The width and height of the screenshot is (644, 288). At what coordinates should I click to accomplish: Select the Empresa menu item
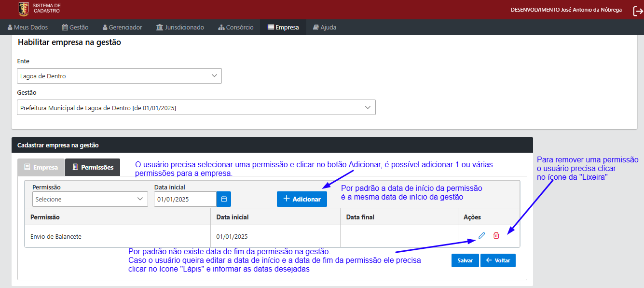point(283,27)
